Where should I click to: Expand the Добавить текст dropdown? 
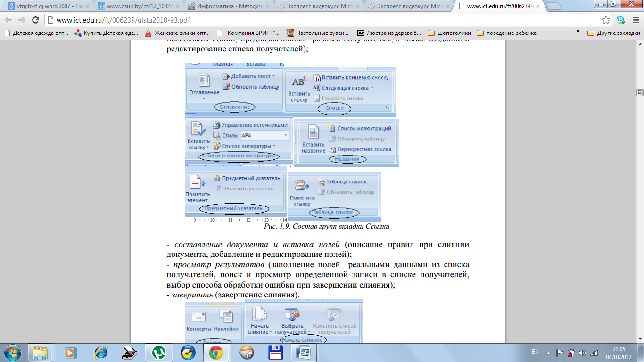coord(274,76)
